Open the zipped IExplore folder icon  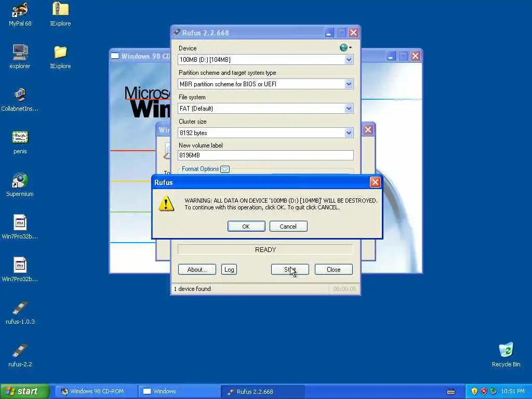(x=60, y=9)
